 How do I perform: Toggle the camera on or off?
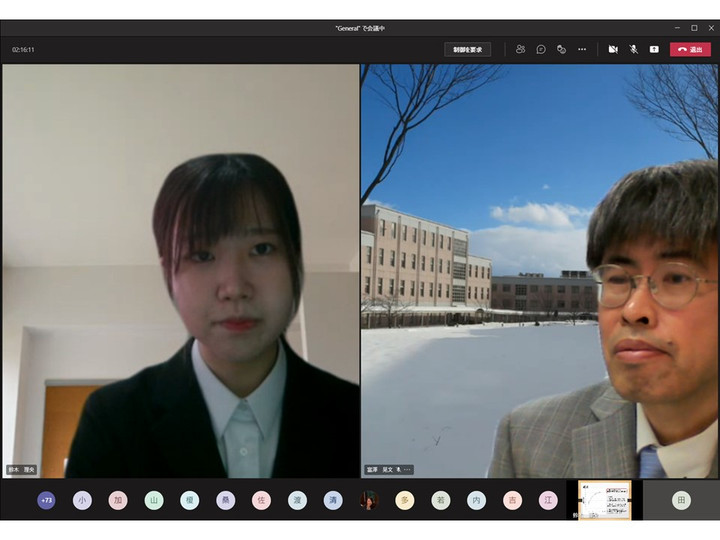pos(613,49)
